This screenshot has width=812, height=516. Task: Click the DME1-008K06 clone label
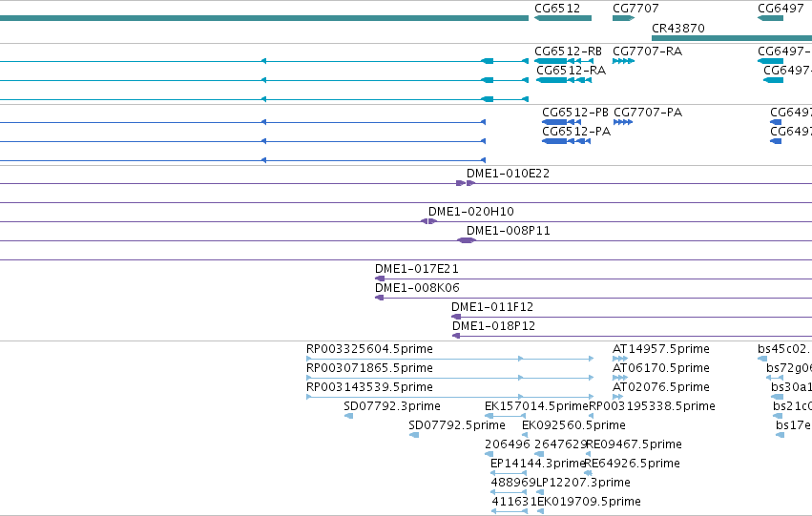point(417,288)
